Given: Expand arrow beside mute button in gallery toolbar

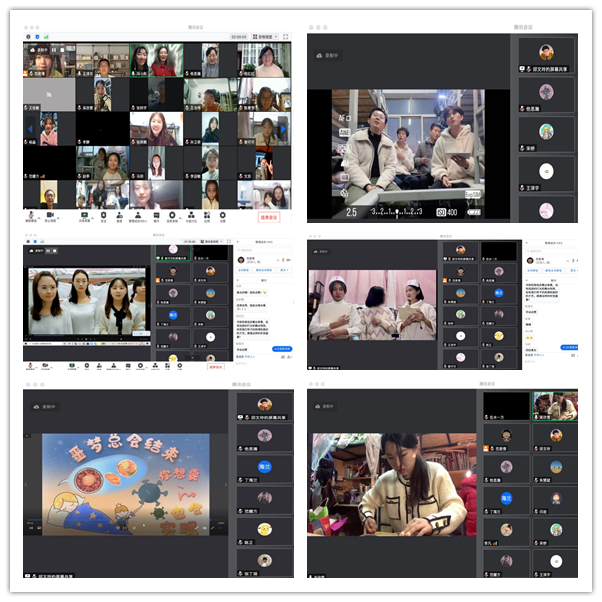Looking at the screenshot, I should (41, 214).
